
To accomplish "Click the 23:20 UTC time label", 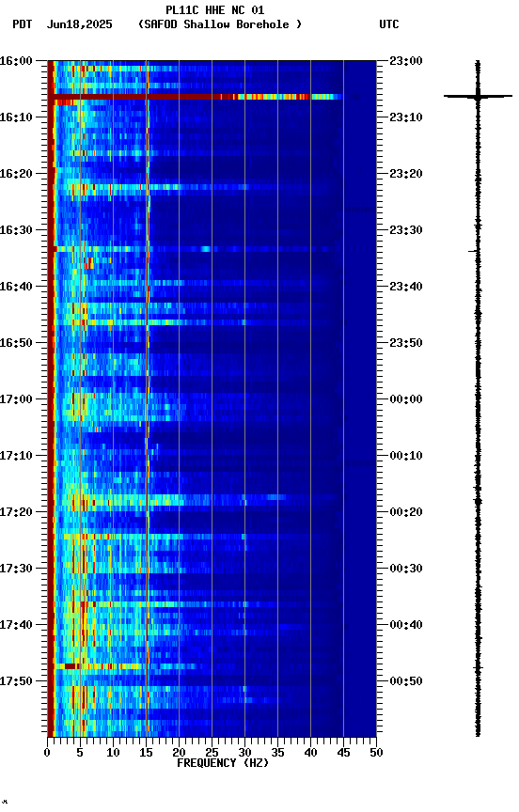I will coord(406,174).
